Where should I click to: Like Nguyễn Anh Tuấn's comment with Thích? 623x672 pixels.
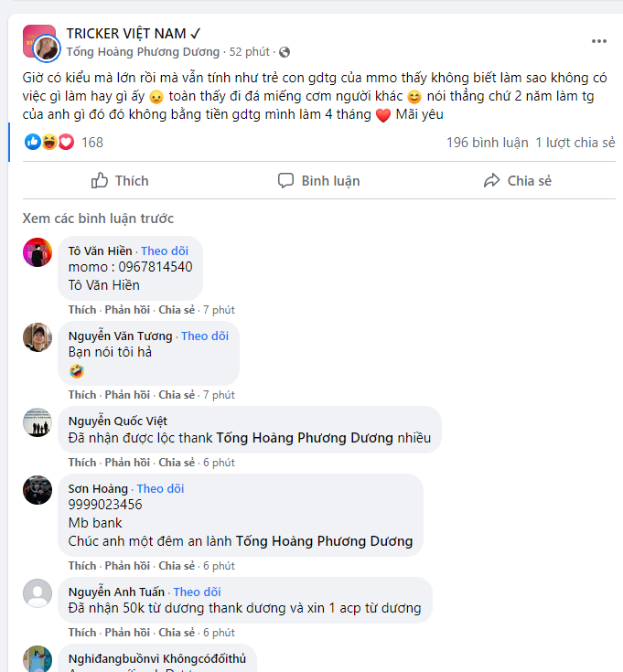pos(82,633)
